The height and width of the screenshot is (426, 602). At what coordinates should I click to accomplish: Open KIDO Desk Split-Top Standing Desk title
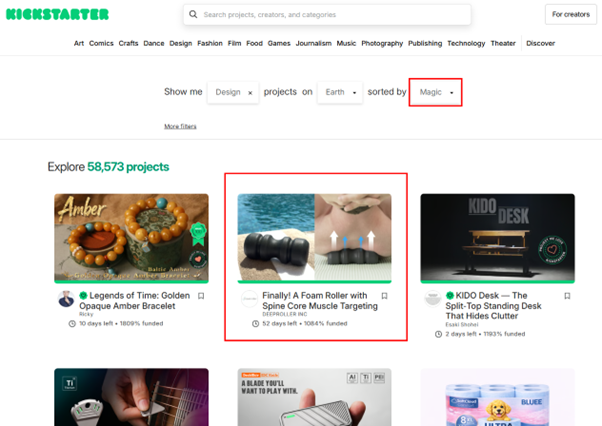coord(493,305)
